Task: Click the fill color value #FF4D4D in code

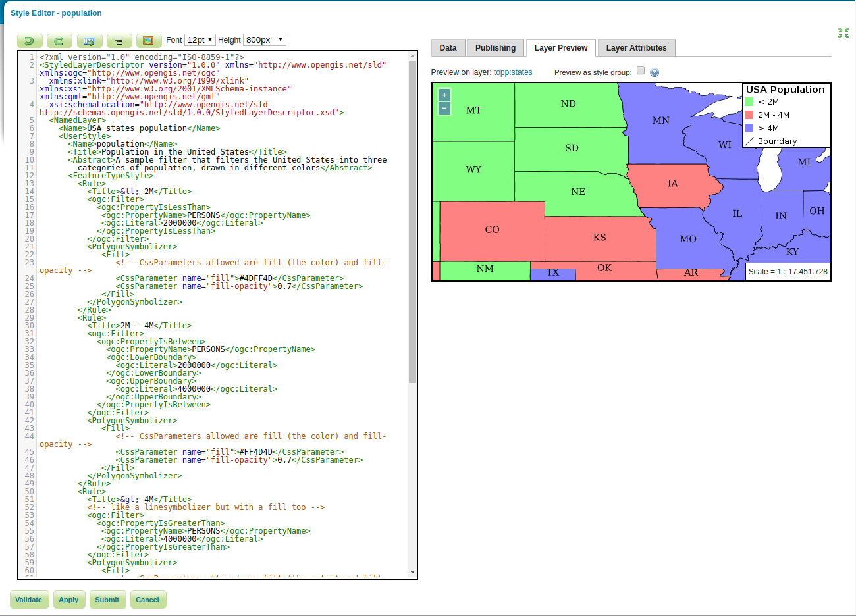Action: point(256,452)
